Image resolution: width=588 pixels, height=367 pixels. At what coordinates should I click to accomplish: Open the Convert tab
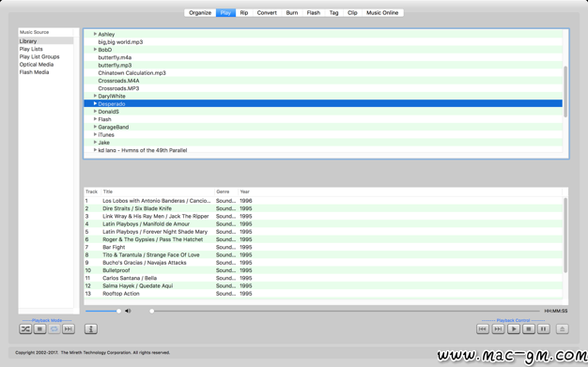[x=267, y=13]
